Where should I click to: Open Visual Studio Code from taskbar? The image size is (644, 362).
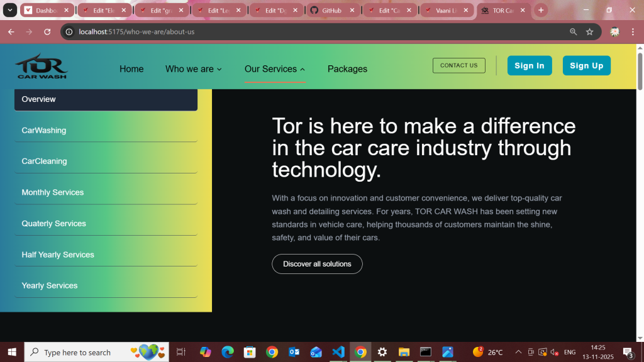338,352
